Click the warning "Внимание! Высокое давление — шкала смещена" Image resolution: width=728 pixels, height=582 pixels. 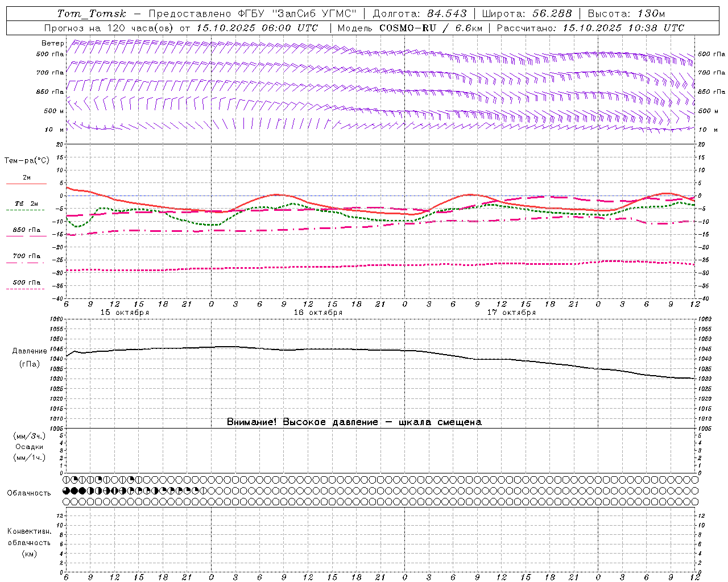354,422
